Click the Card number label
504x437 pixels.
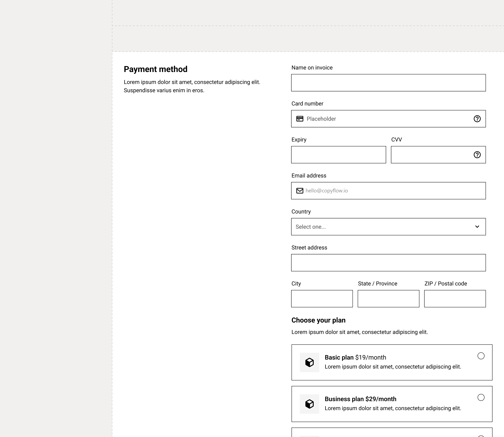pos(307,104)
